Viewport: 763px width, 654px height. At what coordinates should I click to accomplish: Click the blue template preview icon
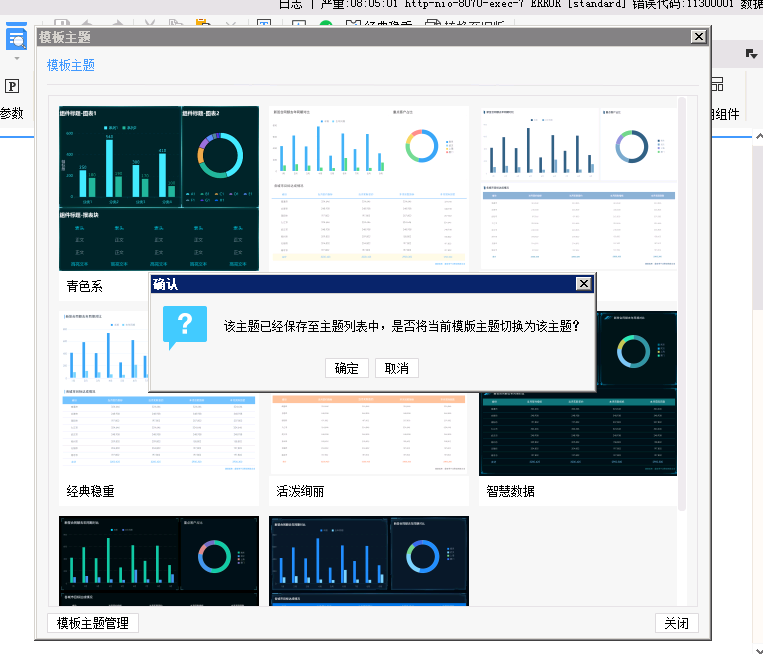(16, 37)
